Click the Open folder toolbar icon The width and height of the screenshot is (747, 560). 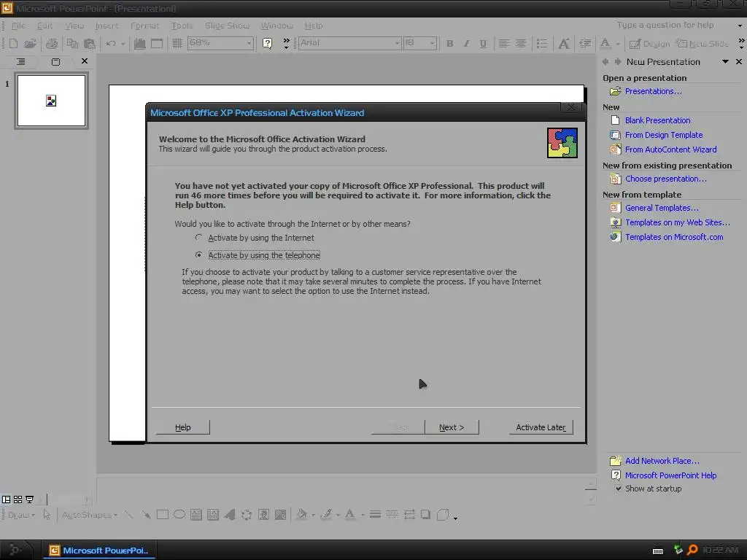pos(30,43)
